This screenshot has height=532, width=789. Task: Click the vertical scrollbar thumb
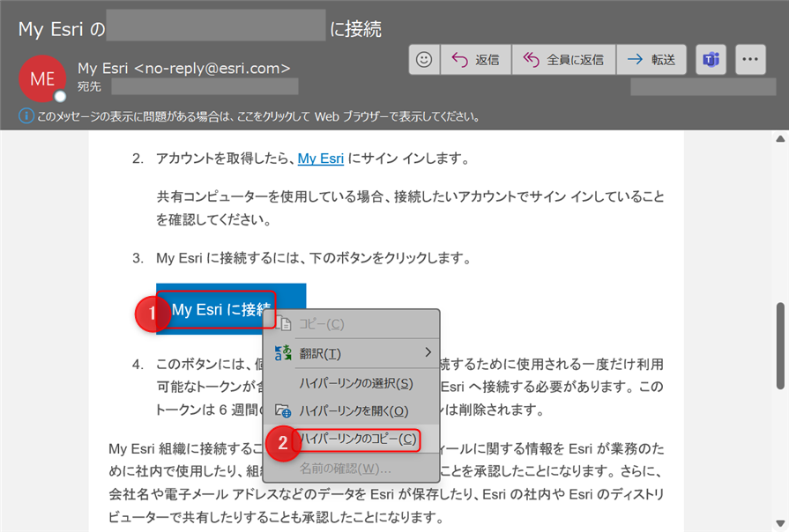pyautogui.click(x=780, y=346)
